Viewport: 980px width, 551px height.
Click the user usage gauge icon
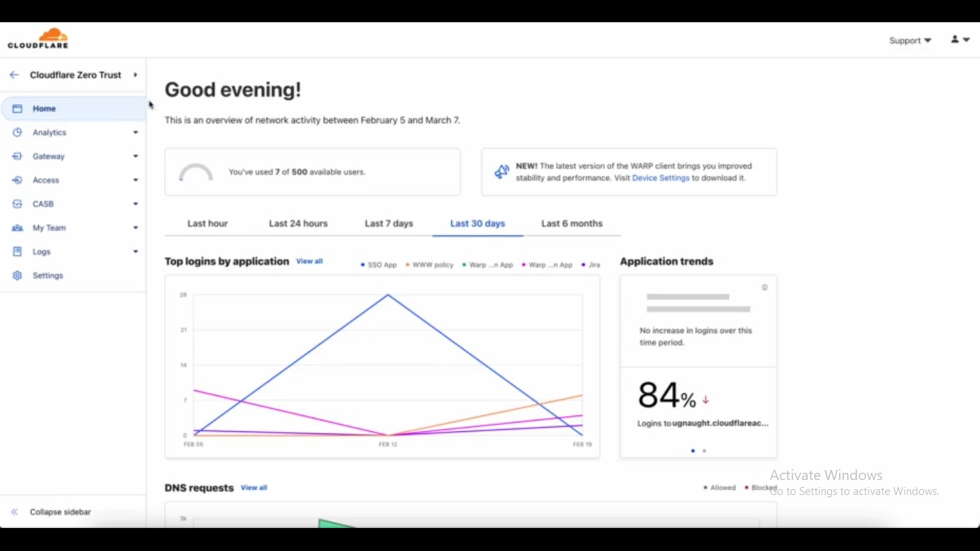196,173
